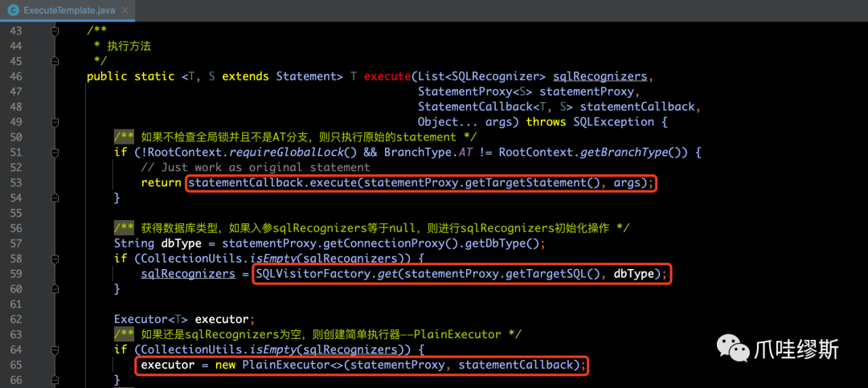Click the 执行方法 Javadoc text on line 44
The image size is (868, 388).
(x=129, y=47)
